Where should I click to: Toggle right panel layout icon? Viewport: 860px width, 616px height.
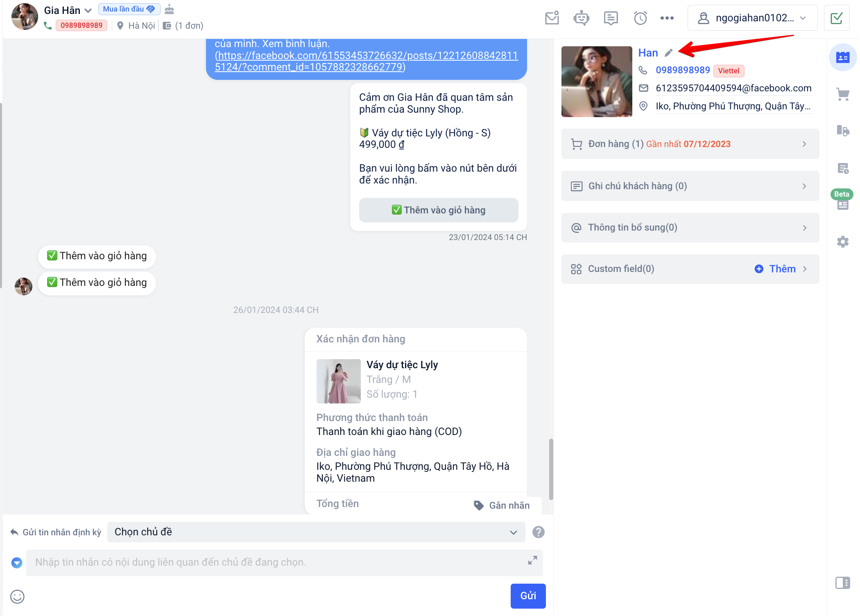[x=842, y=582]
